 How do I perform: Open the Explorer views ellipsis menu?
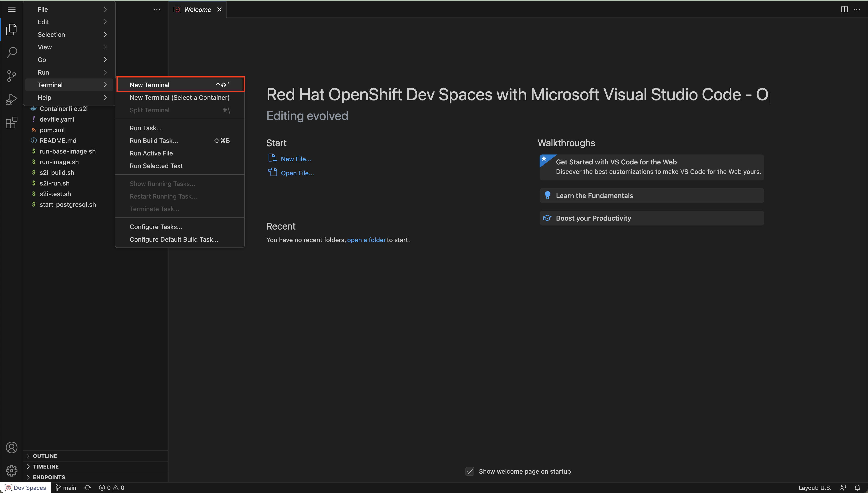pos(157,9)
